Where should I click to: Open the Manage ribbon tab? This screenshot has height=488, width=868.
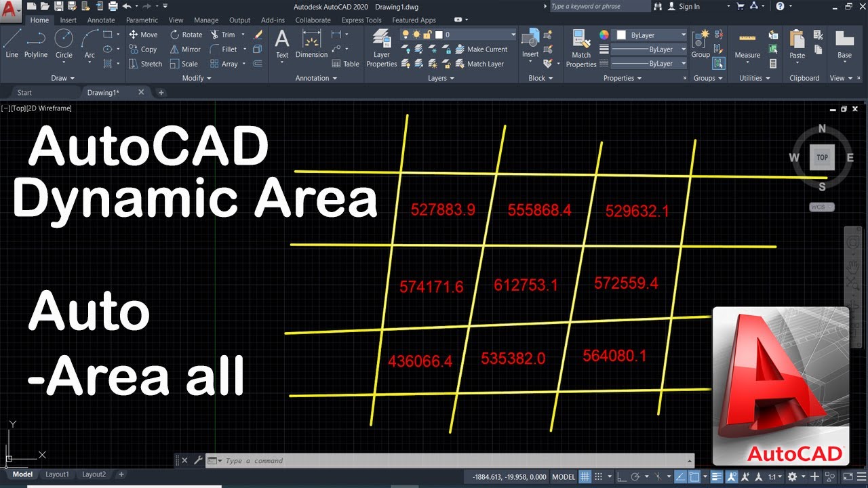point(206,20)
